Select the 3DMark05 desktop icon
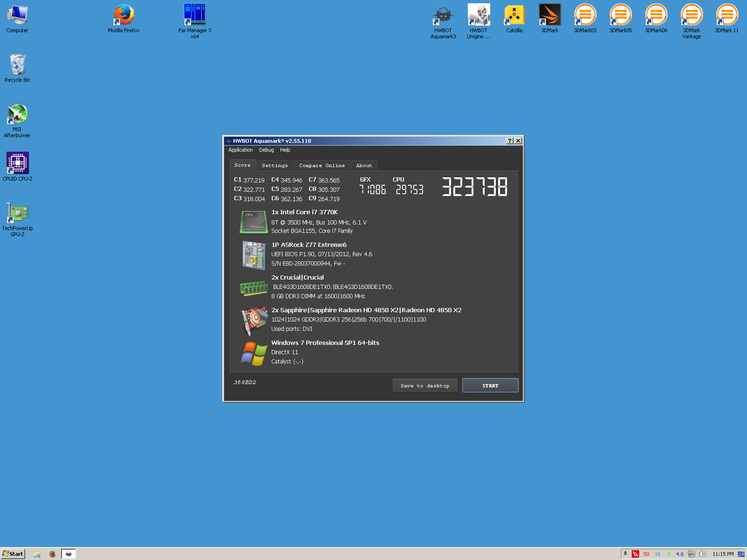 [x=620, y=19]
